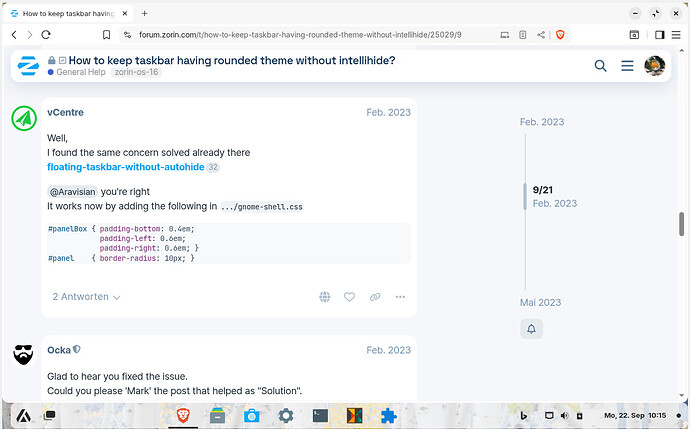Toggle the browser sidebar panel button
This screenshot has width=690, height=429.
click(659, 34)
